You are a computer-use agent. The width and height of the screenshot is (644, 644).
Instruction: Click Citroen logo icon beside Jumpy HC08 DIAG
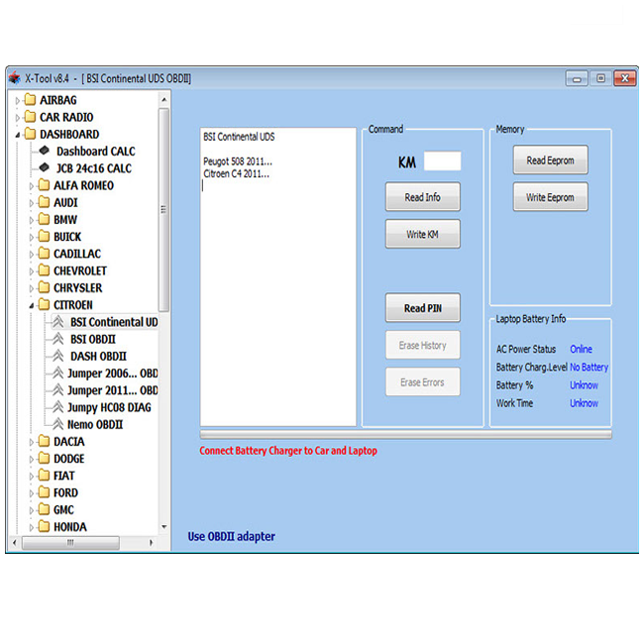coord(58,407)
